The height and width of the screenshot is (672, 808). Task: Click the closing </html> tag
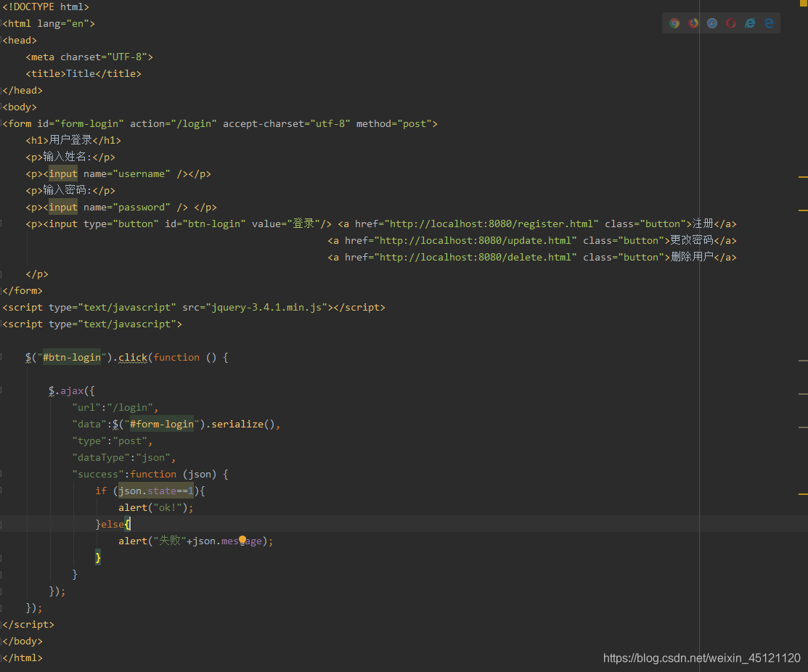coord(23,657)
